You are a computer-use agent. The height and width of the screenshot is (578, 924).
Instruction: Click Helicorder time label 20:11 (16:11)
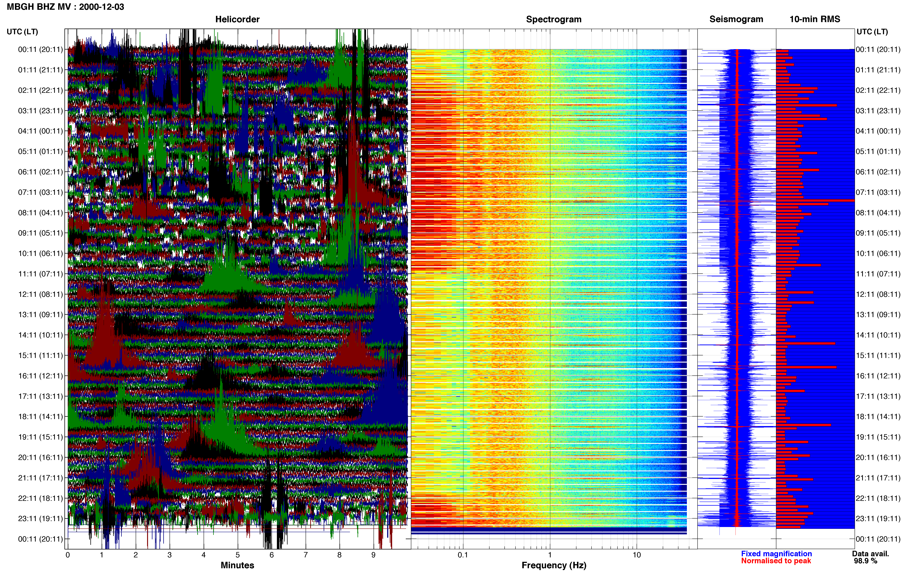tap(41, 458)
